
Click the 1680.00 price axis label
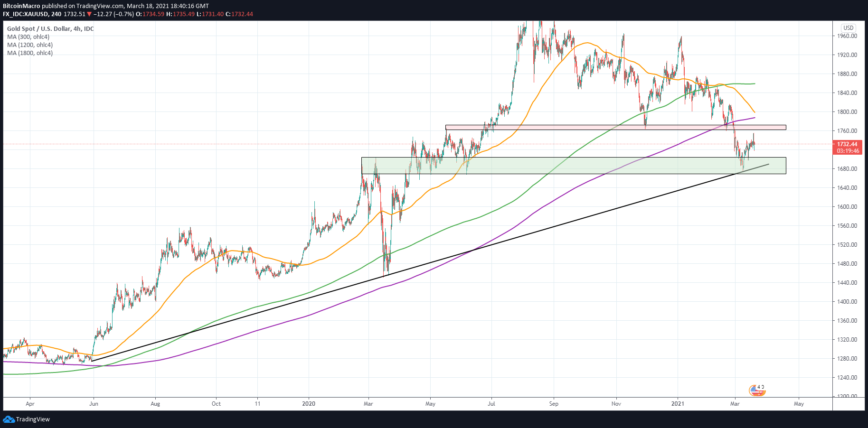[847, 169]
